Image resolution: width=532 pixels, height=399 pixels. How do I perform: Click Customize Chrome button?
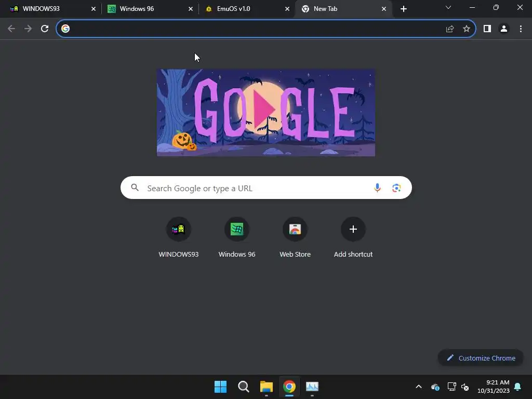(x=481, y=358)
